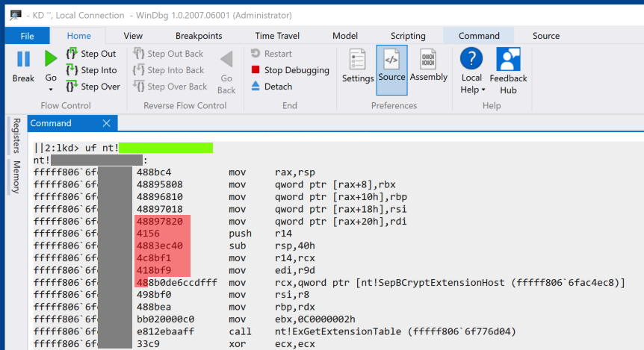Screen dimensions: 644x350
Task: Open the Model ribbon tab
Action: [345, 36]
